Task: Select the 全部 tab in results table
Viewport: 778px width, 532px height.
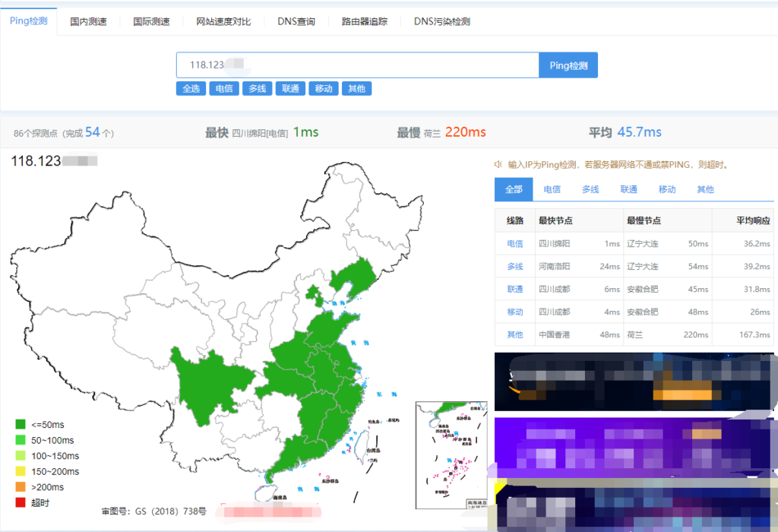Action: pyautogui.click(x=514, y=189)
